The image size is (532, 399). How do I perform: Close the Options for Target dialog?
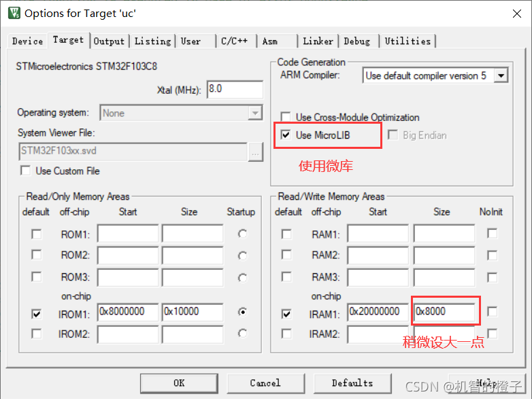(517, 14)
